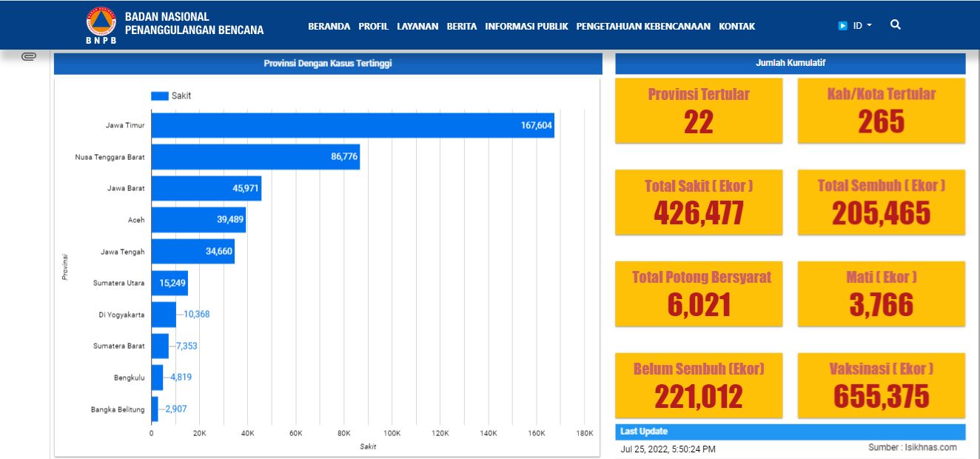Click the 4,819 value label
This screenshot has height=459, width=980.
tap(181, 378)
